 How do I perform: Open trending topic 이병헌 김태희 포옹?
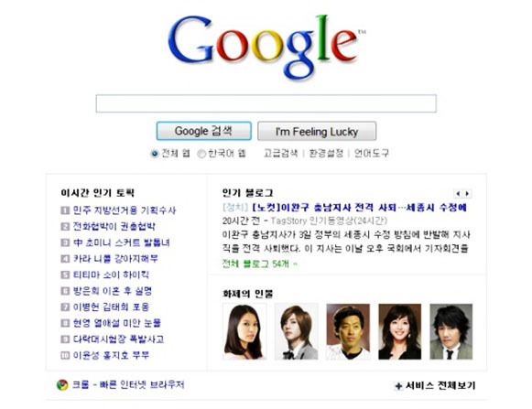pos(111,307)
